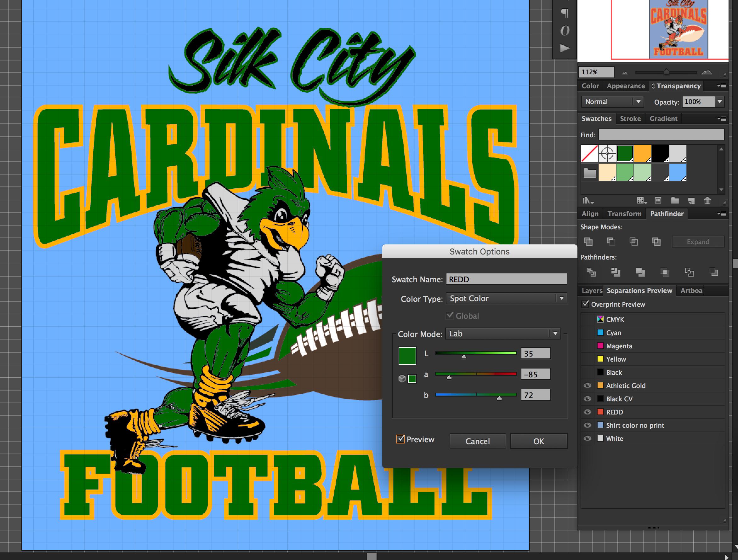Apply the Exclude shape mode

point(656,241)
